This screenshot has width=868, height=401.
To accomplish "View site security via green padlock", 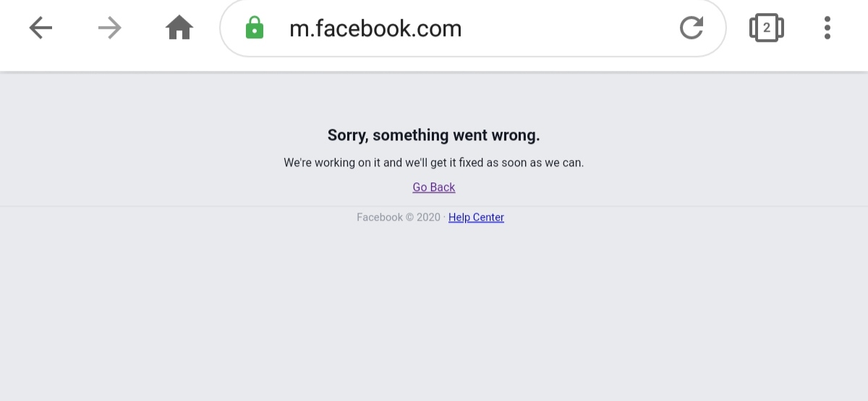I will tap(255, 28).
